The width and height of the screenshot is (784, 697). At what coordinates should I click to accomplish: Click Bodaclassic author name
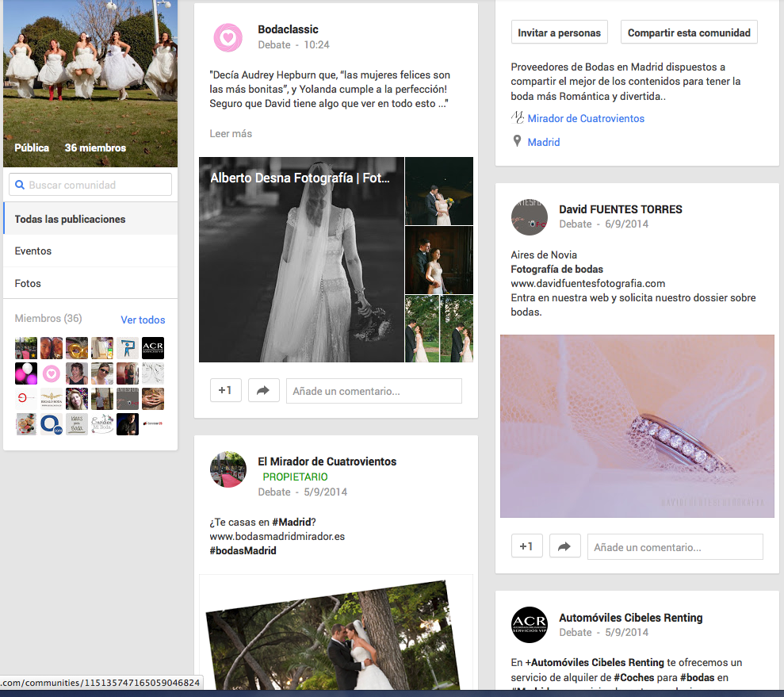click(x=288, y=29)
